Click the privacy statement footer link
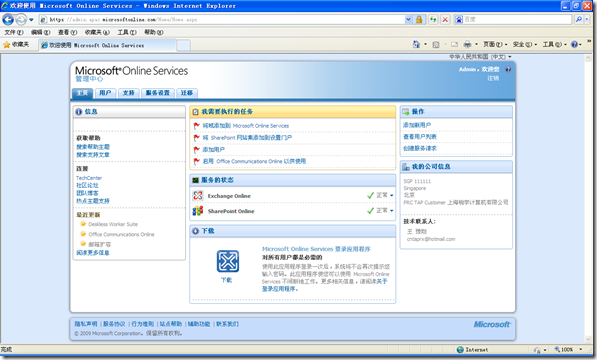 [x=86, y=324]
